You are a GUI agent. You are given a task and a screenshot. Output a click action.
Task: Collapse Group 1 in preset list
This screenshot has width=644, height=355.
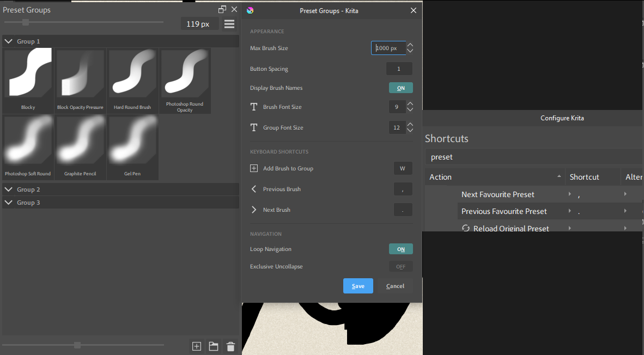9,41
